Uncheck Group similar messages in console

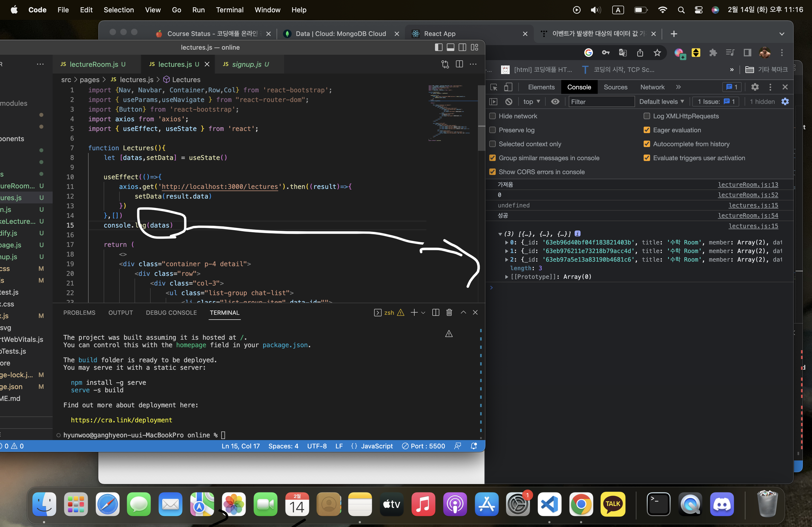point(492,158)
